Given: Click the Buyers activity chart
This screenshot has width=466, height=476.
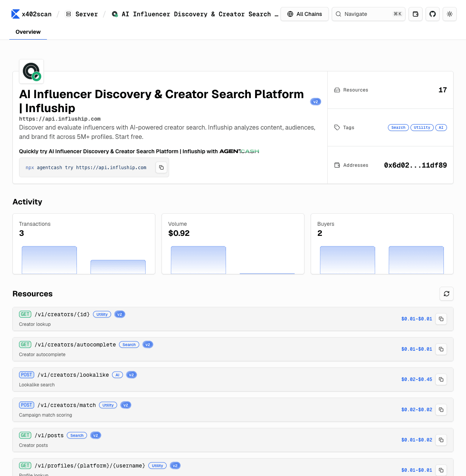Looking at the screenshot, I should coord(382,260).
